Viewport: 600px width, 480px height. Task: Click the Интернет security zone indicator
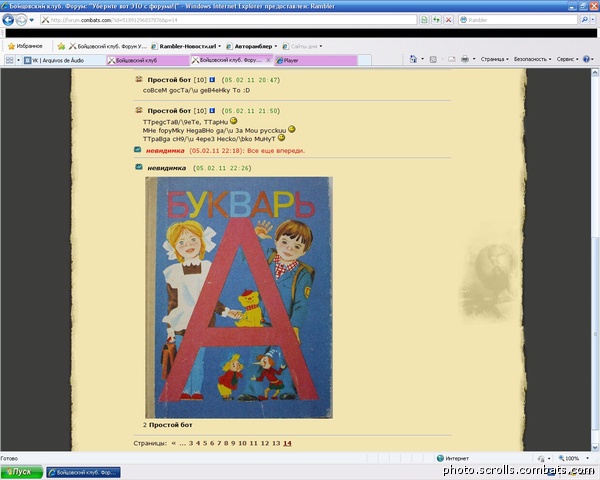pyautogui.click(x=453, y=458)
